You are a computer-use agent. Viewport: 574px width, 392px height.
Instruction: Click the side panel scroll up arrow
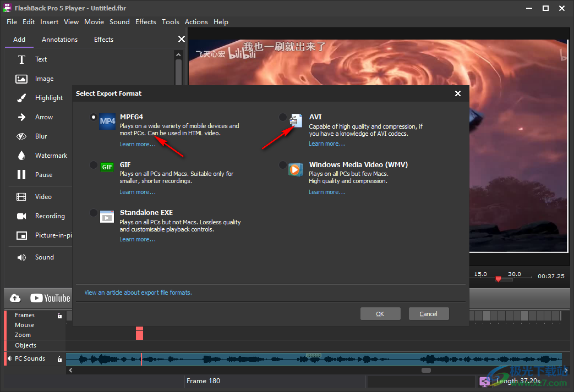click(x=178, y=55)
